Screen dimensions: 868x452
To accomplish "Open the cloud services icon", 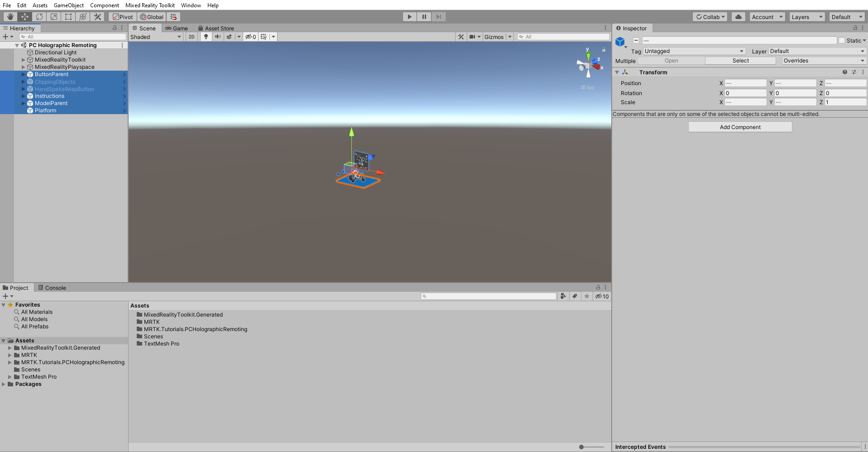I will [739, 17].
